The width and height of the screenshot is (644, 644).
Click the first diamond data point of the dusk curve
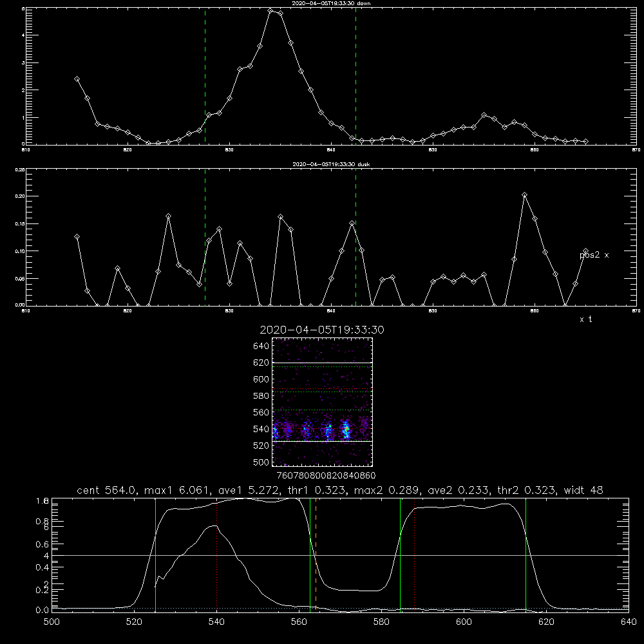[77, 237]
